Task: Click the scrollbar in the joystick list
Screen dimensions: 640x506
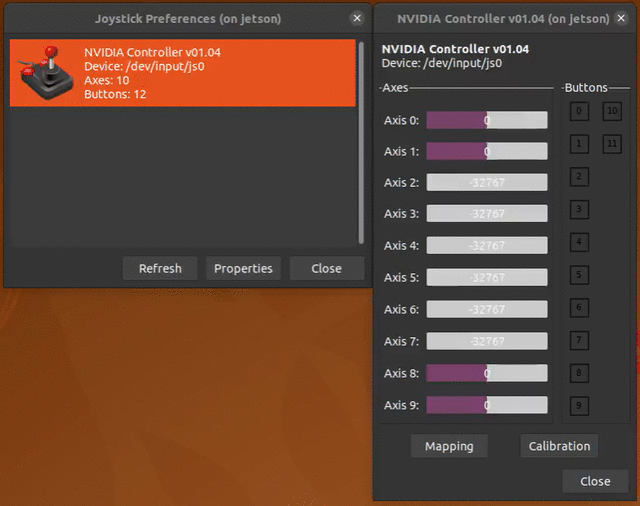Action: coord(361,142)
